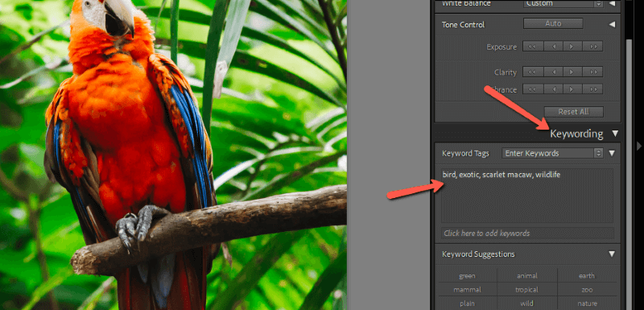The image size is (644, 310).
Task: Add the 'animal' keyword suggestion
Action: pyautogui.click(x=527, y=276)
